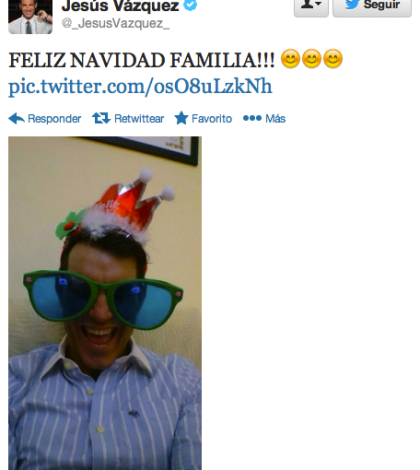Mark the tweet via the Favorito label

point(212,118)
